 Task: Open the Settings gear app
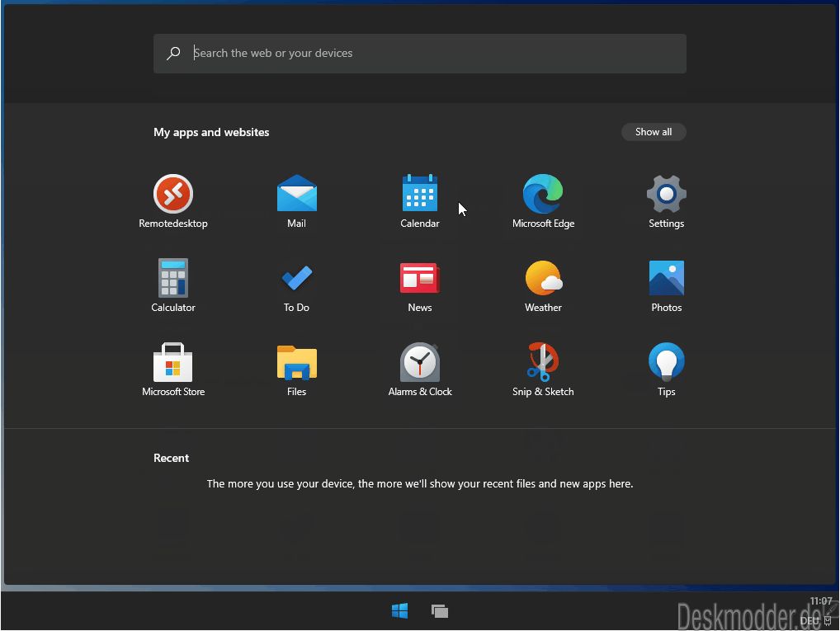pyautogui.click(x=666, y=201)
